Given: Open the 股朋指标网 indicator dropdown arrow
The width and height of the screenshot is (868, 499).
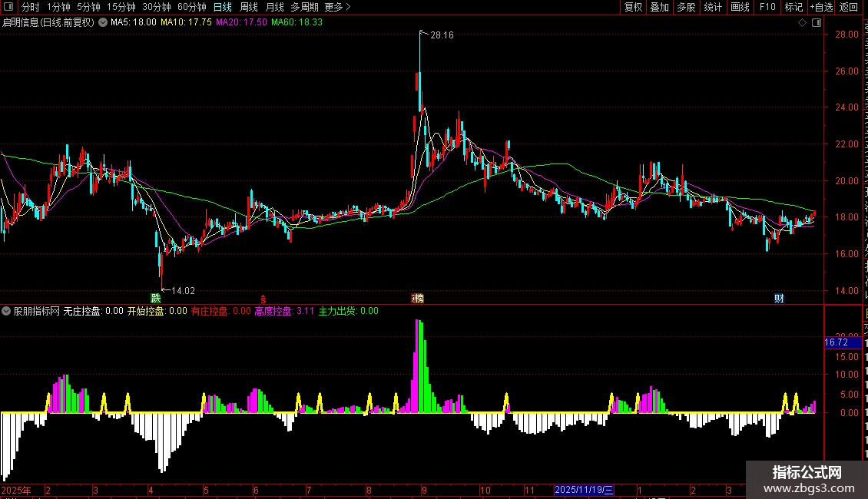Looking at the screenshot, I should 6,311.
